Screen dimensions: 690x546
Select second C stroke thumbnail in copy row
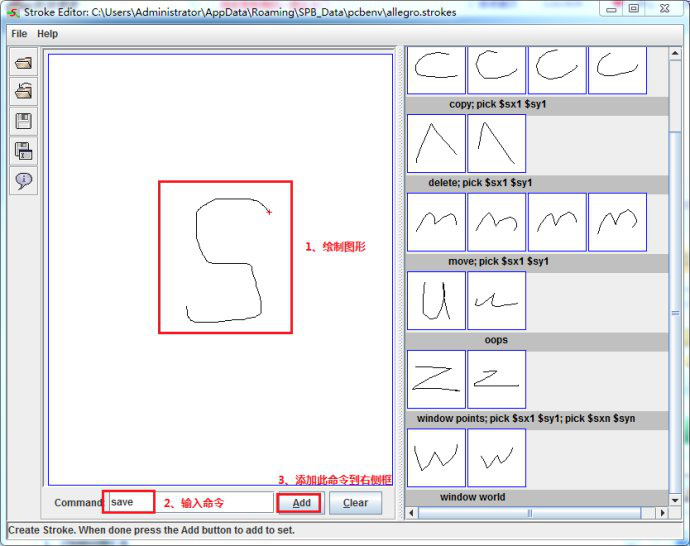click(x=496, y=70)
